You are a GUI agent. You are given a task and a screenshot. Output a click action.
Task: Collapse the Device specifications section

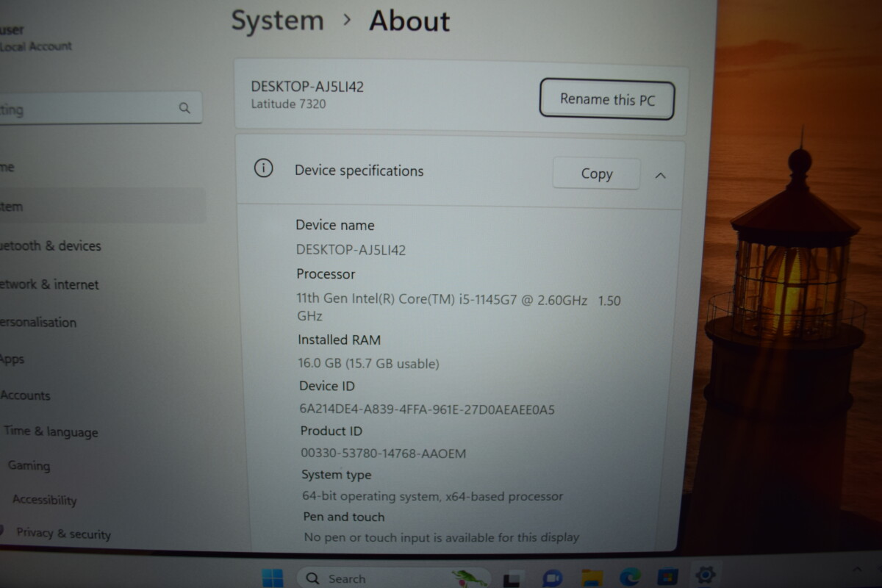pos(660,175)
